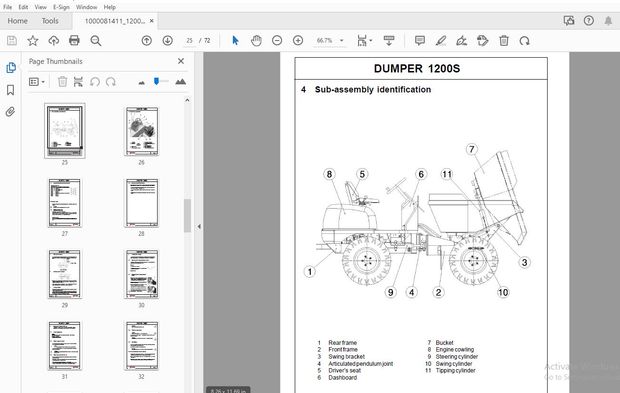Select page 30 thumbnail
The image size is (620, 393).
[142, 274]
